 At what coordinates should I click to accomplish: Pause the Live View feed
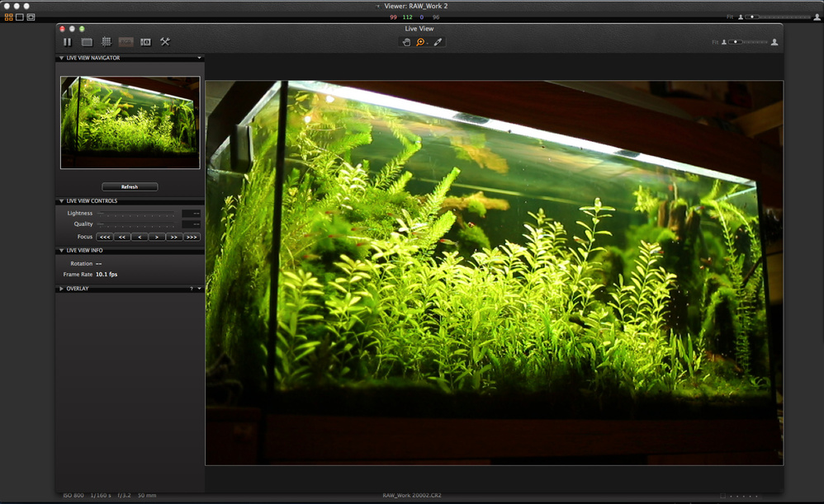[67, 42]
